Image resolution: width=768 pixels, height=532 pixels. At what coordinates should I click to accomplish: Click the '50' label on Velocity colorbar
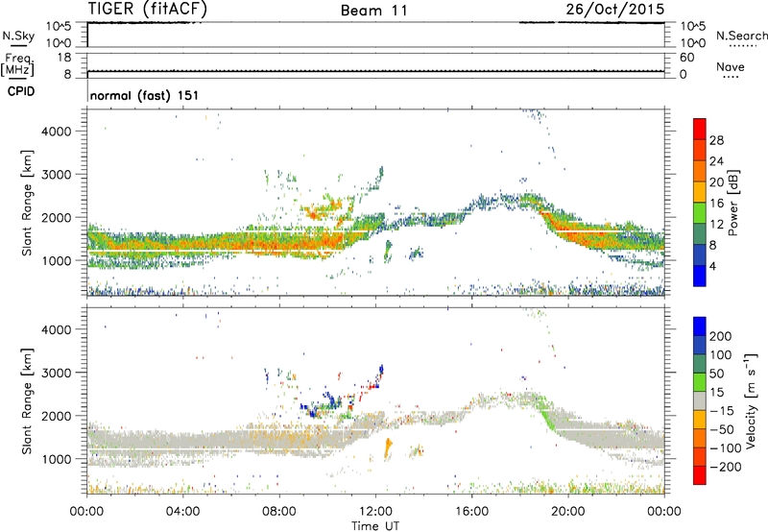716,374
